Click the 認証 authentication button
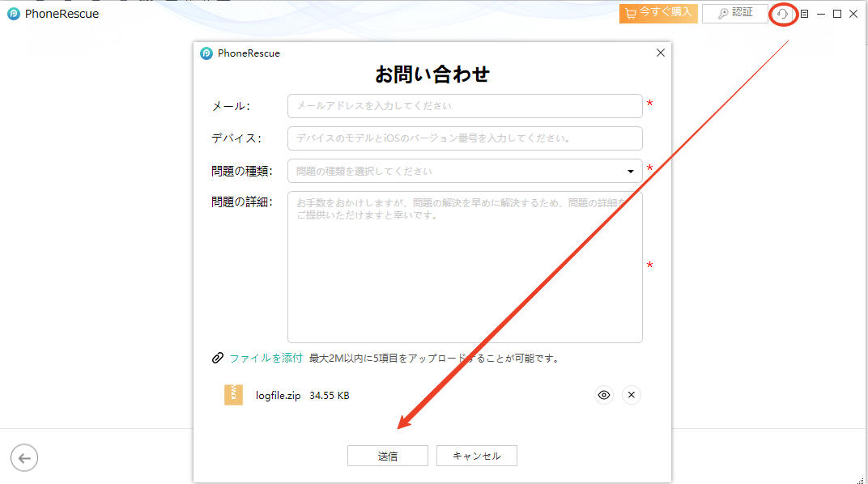Screen dimensions: 868x484 tap(734, 13)
